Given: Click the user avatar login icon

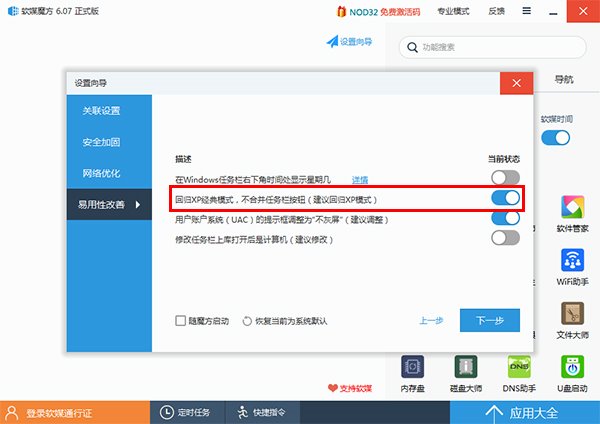Looking at the screenshot, I should [12, 413].
